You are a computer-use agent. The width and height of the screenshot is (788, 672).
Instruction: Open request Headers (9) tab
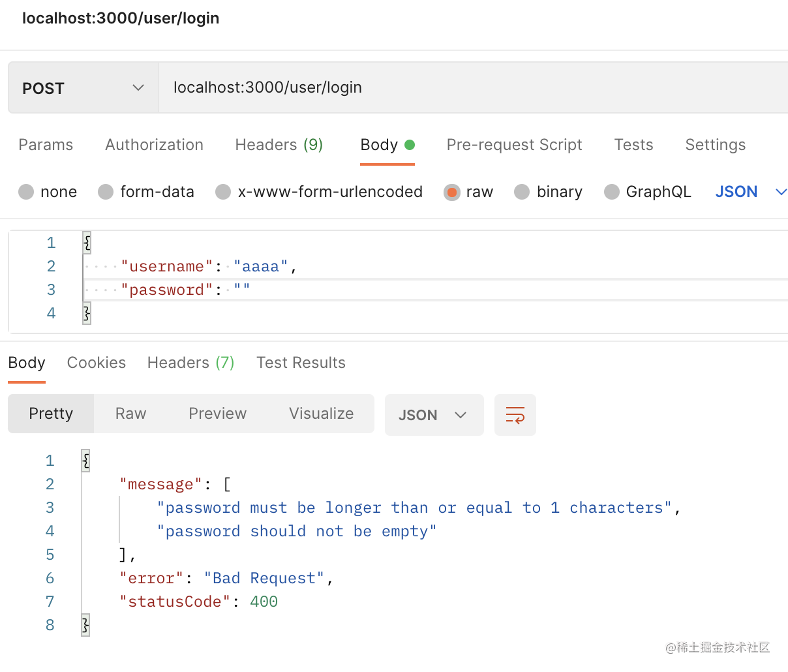pyautogui.click(x=279, y=145)
